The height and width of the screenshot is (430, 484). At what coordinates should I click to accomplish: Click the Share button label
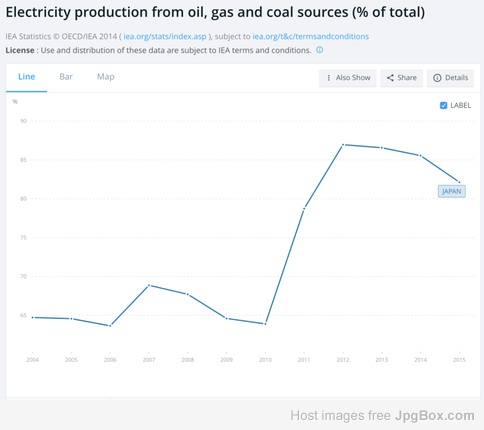[407, 78]
